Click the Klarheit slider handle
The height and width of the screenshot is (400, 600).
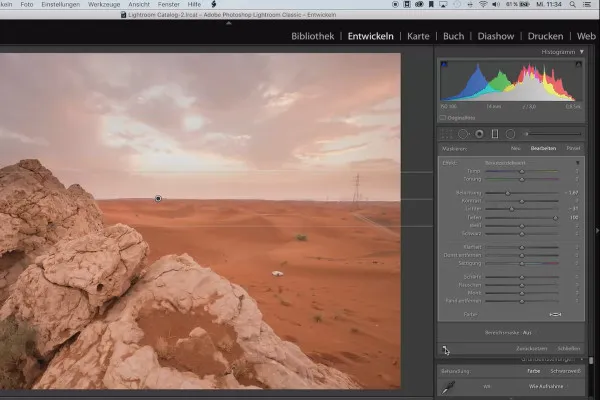coord(522,248)
